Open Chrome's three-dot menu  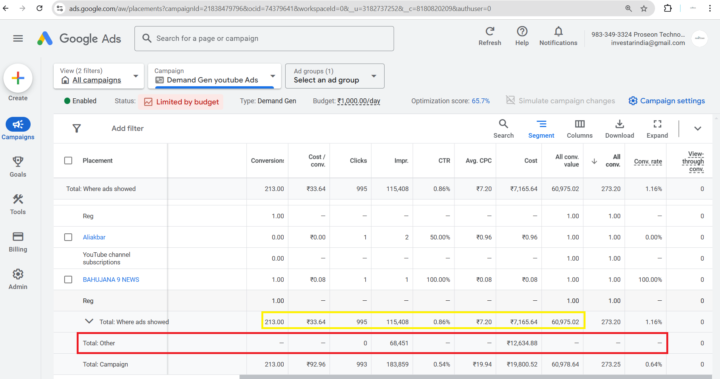[x=710, y=8]
